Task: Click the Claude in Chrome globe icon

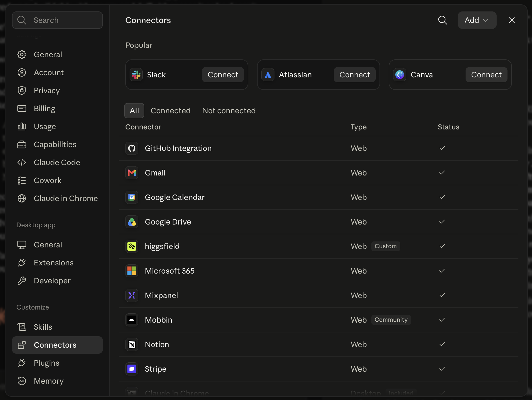Action: click(22, 198)
